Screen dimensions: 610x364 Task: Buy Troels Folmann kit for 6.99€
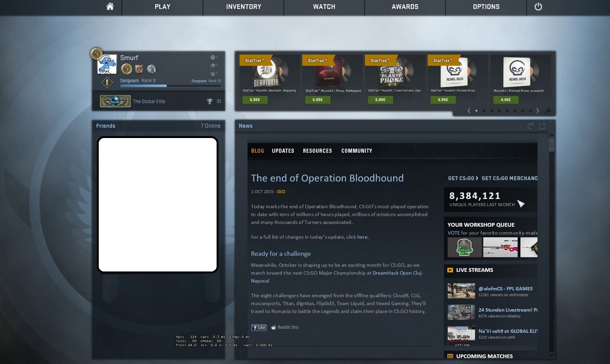click(380, 100)
